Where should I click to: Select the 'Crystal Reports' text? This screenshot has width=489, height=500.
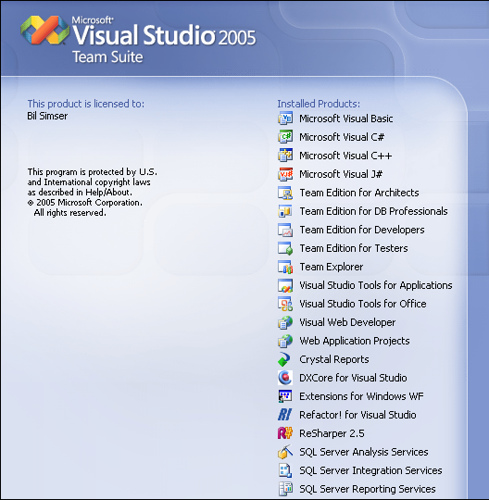pos(334,359)
